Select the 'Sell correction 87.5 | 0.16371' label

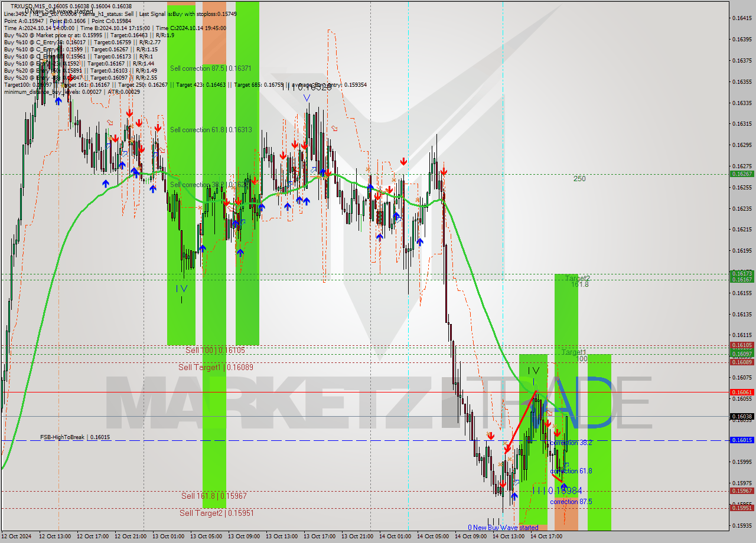(211, 68)
